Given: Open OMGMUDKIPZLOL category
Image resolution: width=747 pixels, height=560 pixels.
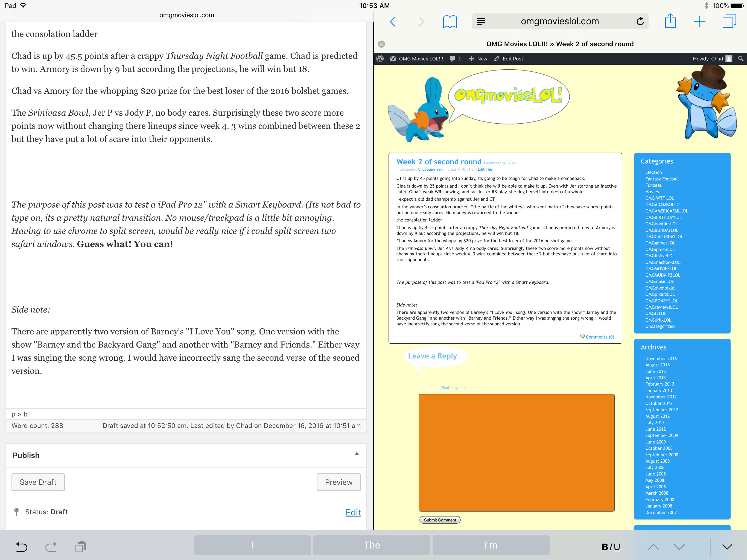Looking at the screenshot, I should point(662,275).
